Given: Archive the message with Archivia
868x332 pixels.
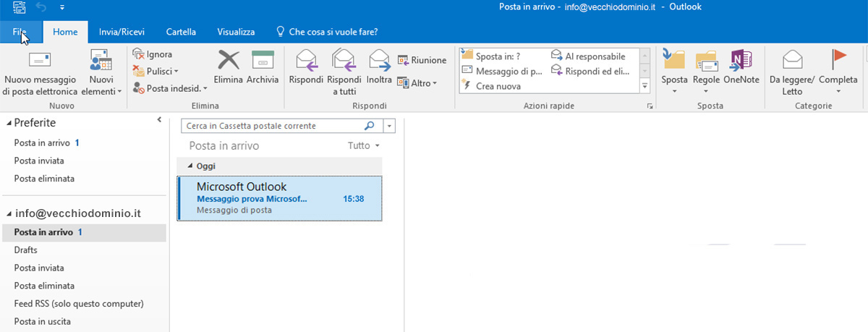Looking at the screenshot, I should click(263, 69).
